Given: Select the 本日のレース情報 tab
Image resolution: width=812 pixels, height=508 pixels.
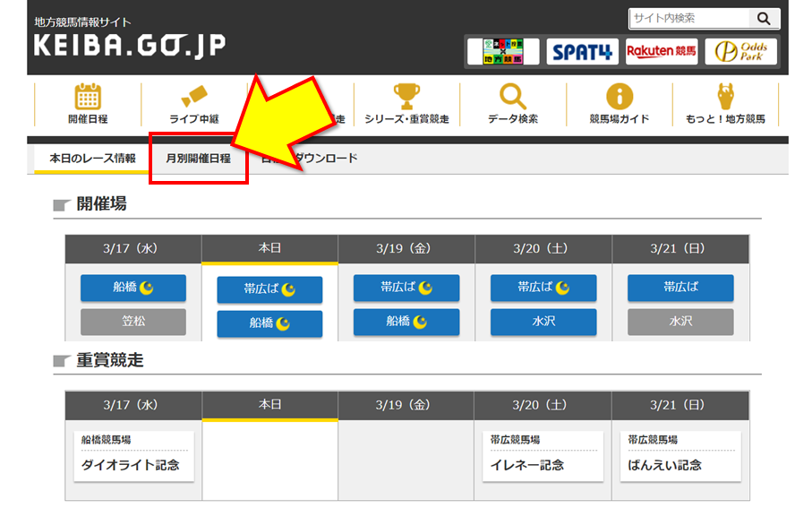Looking at the screenshot, I should pyautogui.click(x=92, y=159).
